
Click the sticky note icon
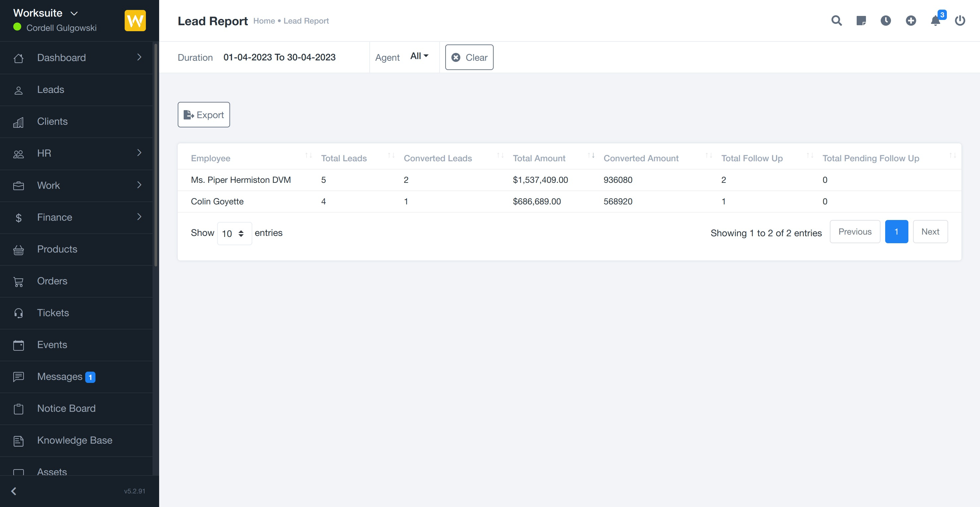coord(861,21)
